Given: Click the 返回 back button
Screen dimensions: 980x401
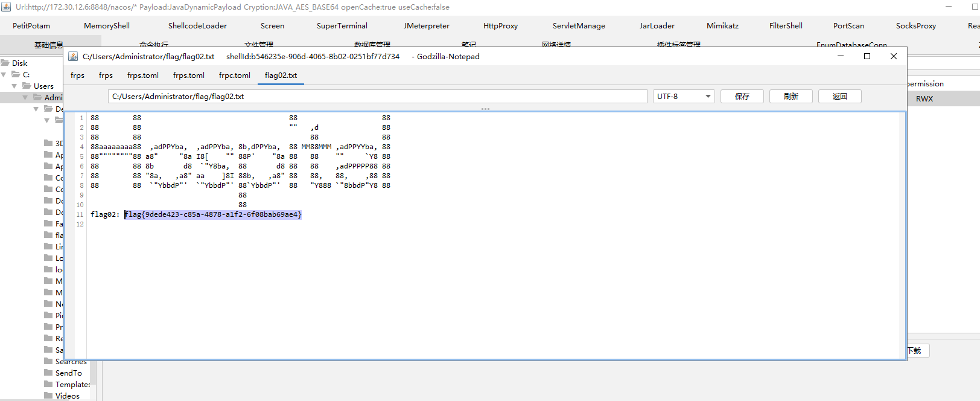Looking at the screenshot, I should (840, 97).
